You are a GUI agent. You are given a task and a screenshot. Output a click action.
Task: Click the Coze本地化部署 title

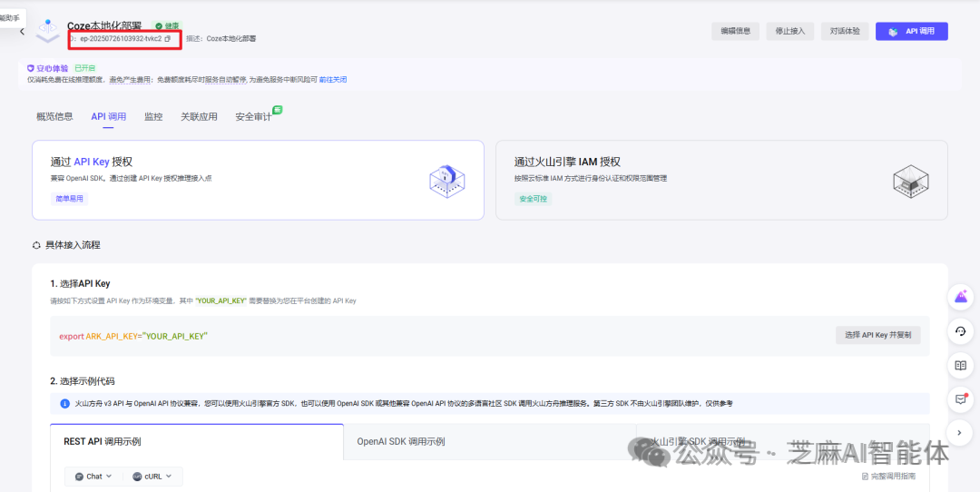point(104,25)
